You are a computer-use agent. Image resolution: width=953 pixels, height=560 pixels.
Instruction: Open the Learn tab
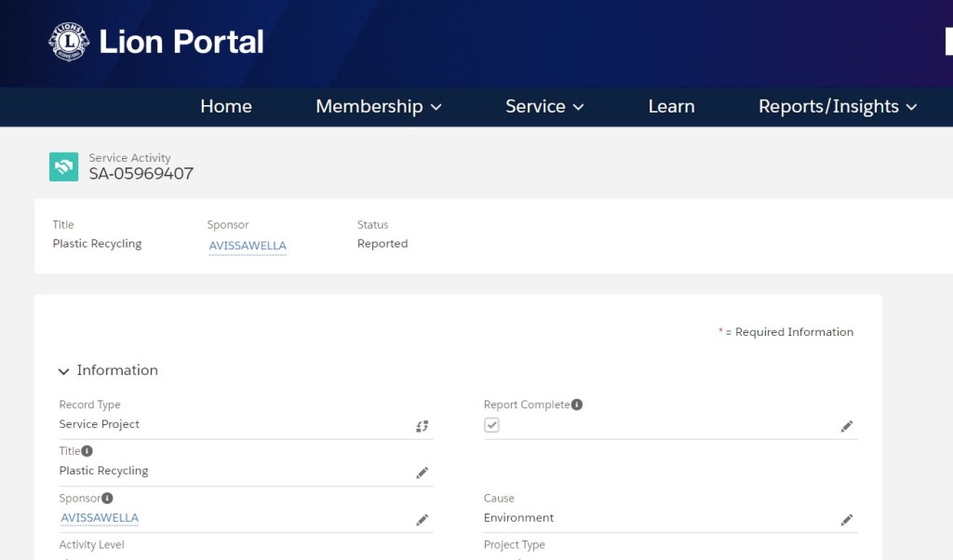(x=671, y=106)
